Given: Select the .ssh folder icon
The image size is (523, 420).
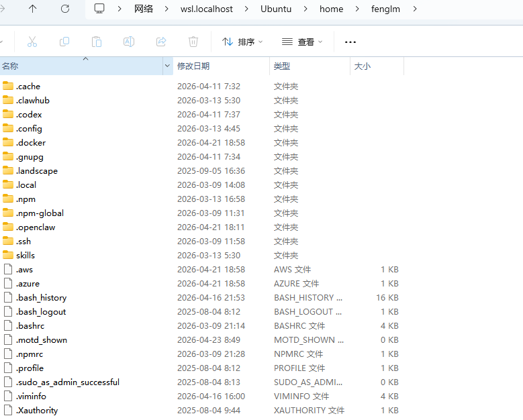Looking at the screenshot, I should (x=8, y=241).
